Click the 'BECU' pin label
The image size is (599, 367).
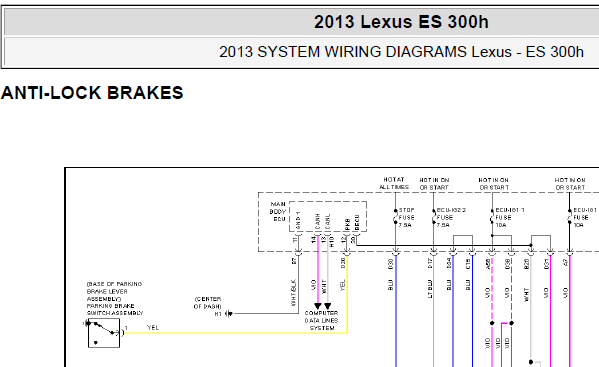point(357,222)
